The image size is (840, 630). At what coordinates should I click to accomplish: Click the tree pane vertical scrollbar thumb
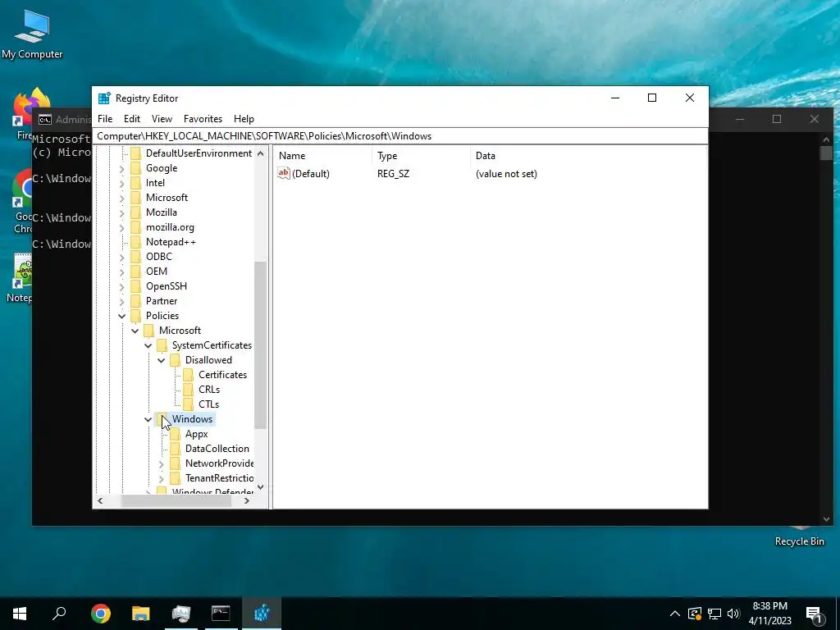click(260, 345)
